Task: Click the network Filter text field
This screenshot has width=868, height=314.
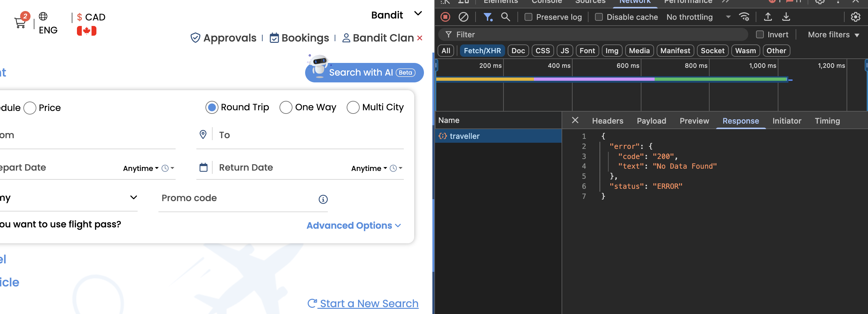Action: coord(593,34)
